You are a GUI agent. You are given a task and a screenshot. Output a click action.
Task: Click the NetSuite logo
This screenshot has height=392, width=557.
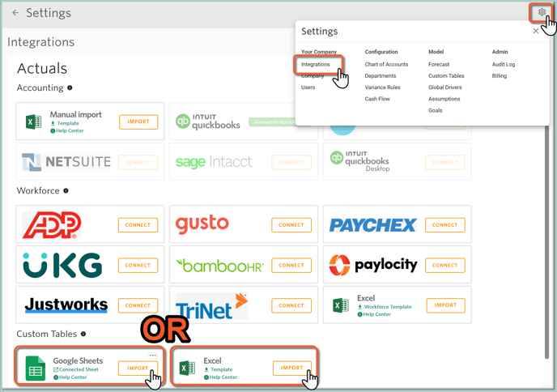66,162
